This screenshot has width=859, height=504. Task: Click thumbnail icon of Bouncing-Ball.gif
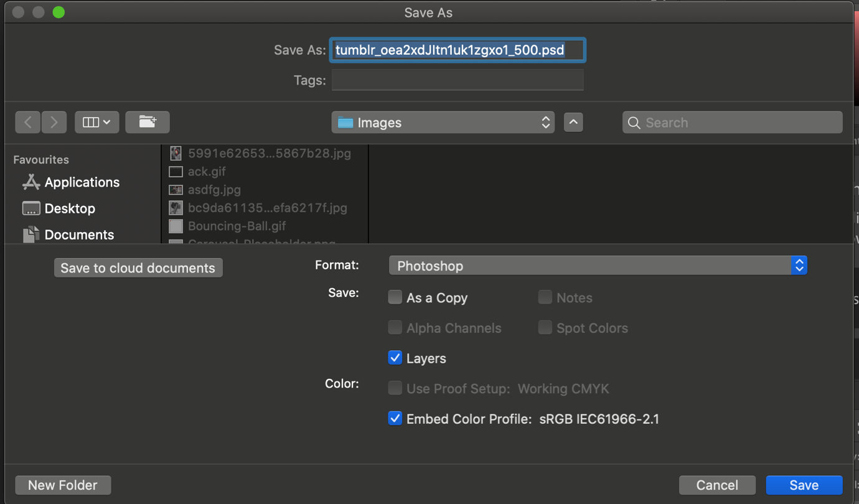coord(176,226)
